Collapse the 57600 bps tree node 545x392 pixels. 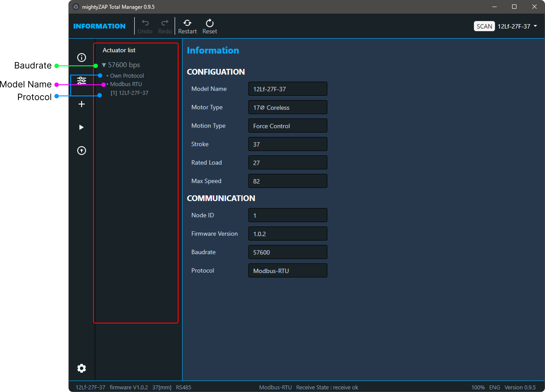click(x=104, y=65)
